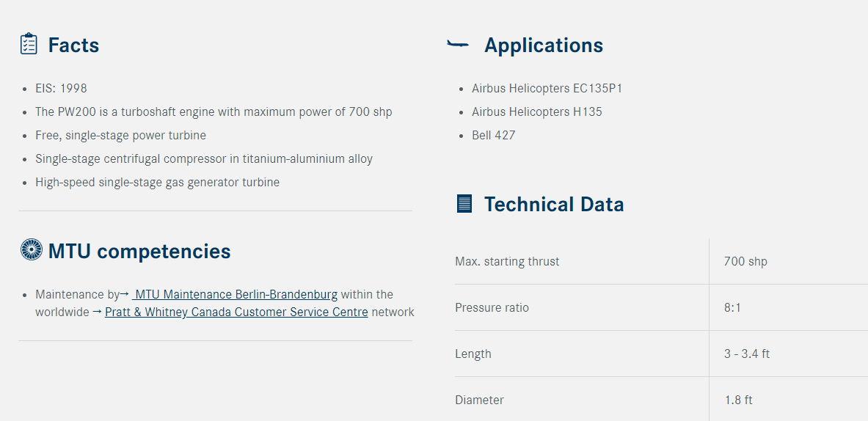Viewport: 868px width, 421px height.
Task: Click the 'Diameter' table label
Action: pos(479,400)
